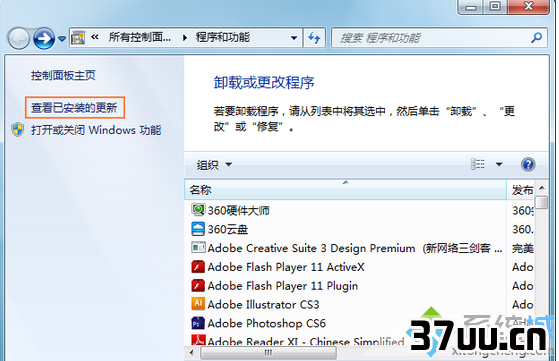This screenshot has width=559, height=361.
Task: Select Adobe Flash Player 11 Plugin entry
Action: pyautogui.click(x=283, y=286)
